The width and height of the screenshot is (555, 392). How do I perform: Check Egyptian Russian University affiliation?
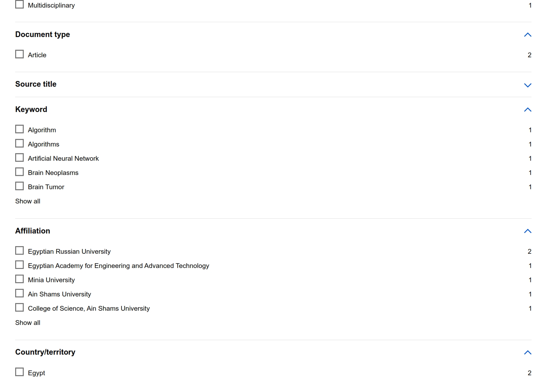[20, 251]
